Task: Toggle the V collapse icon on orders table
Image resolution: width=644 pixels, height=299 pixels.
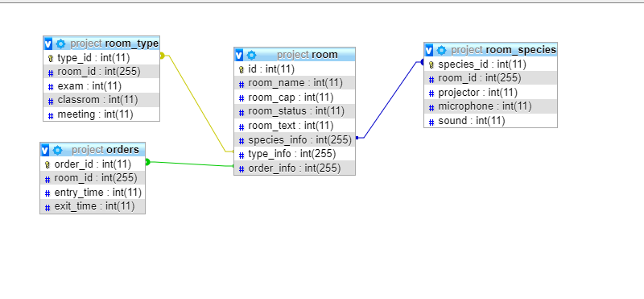Action: pyautogui.click(x=45, y=150)
